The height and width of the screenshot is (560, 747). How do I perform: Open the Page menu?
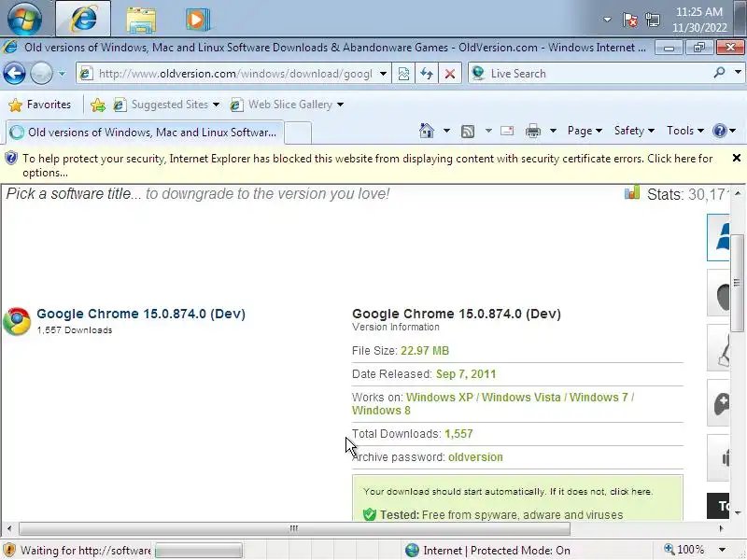tap(585, 130)
